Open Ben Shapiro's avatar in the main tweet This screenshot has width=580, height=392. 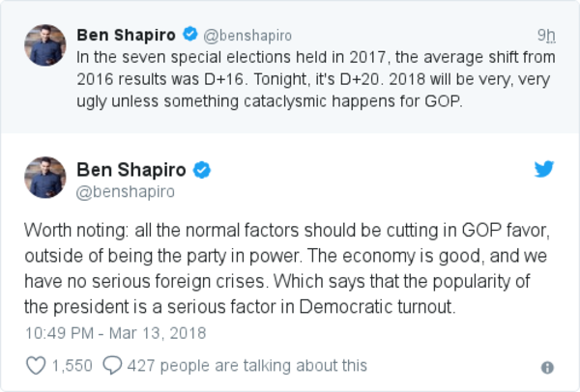pyautogui.click(x=45, y=178)
